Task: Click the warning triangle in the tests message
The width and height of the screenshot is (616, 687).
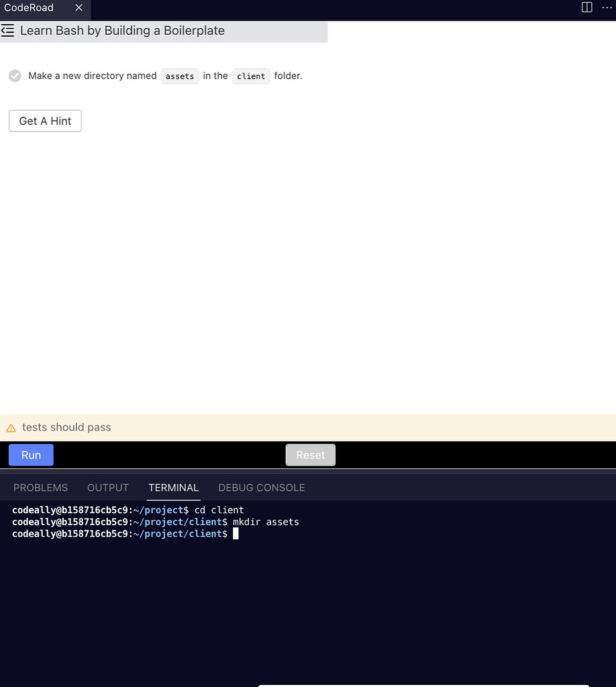Action: 13,427
